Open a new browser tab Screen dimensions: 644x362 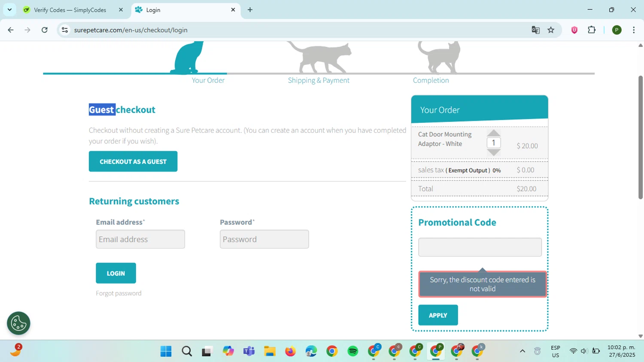[x=250, y=9]
